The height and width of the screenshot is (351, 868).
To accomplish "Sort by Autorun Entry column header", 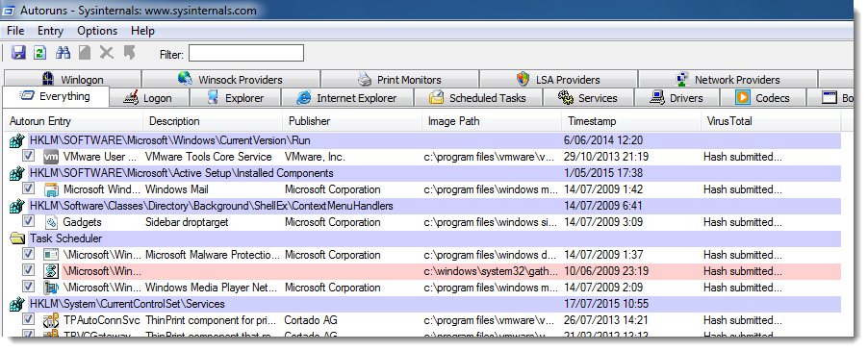I will 74,121.
